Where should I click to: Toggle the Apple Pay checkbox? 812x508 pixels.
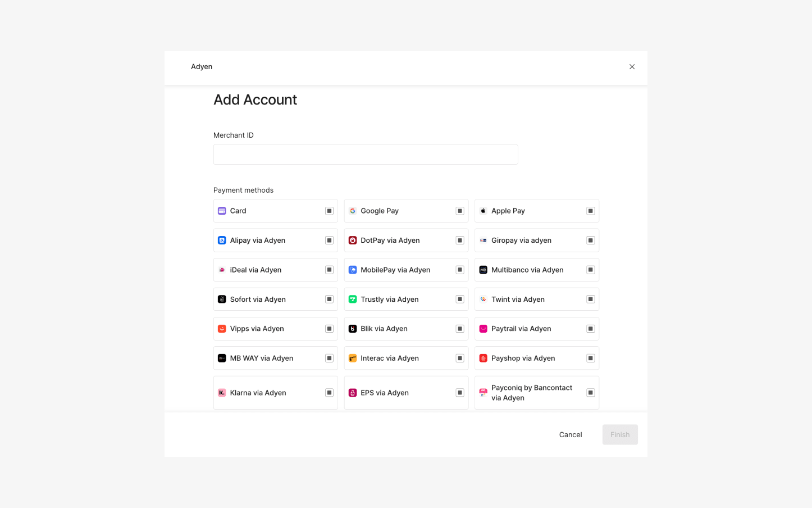[x=591, y=211]
